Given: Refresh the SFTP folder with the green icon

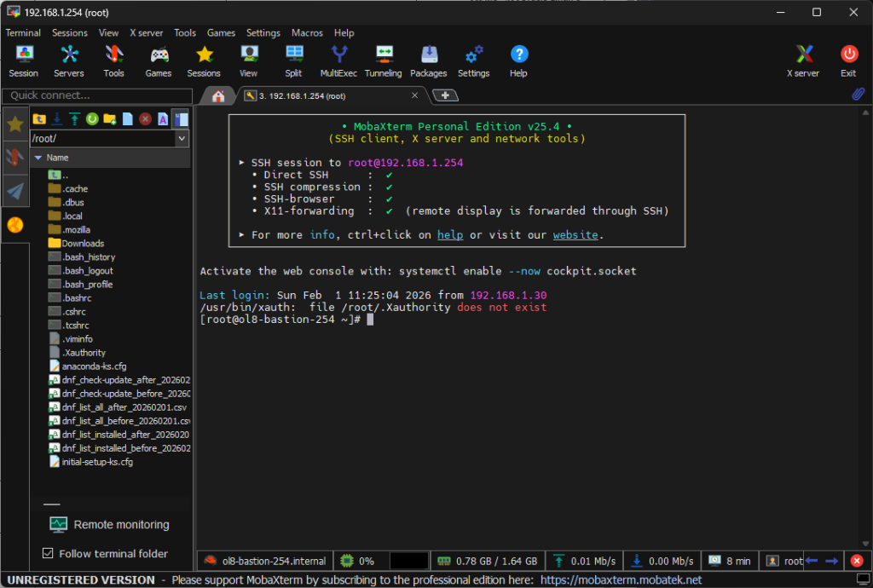Looking at the screenshot, I should [92, 119].
